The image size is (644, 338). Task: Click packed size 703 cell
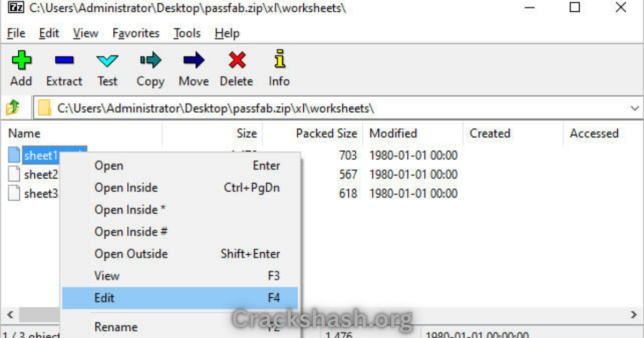(348, 156)
